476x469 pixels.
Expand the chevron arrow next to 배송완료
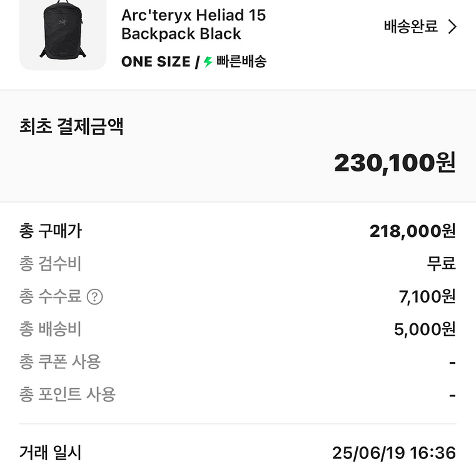pos(453,27)
